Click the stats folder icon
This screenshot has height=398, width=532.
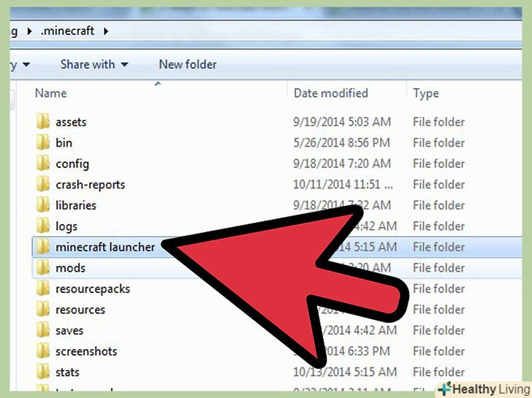tap(43, 372)
